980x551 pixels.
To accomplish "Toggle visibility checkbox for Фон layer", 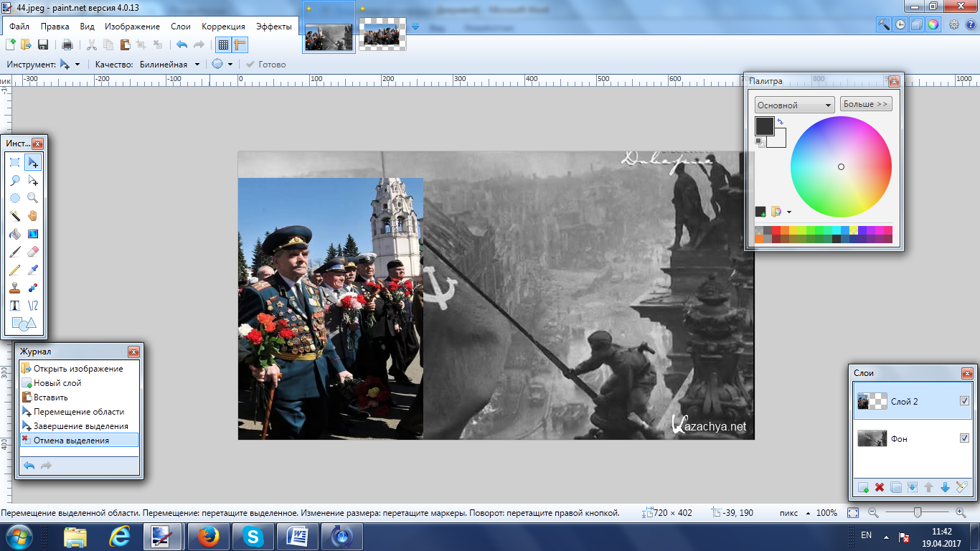I will point(964,438).
